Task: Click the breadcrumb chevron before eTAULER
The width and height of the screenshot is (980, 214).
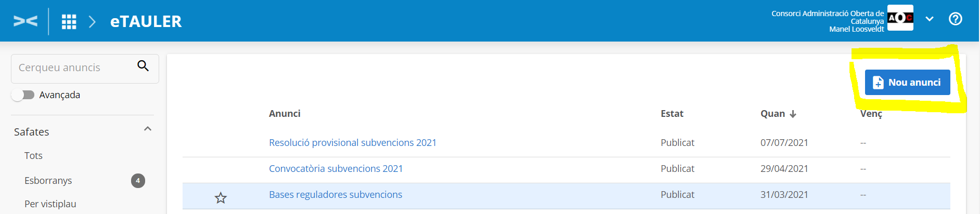Action: 93,21
